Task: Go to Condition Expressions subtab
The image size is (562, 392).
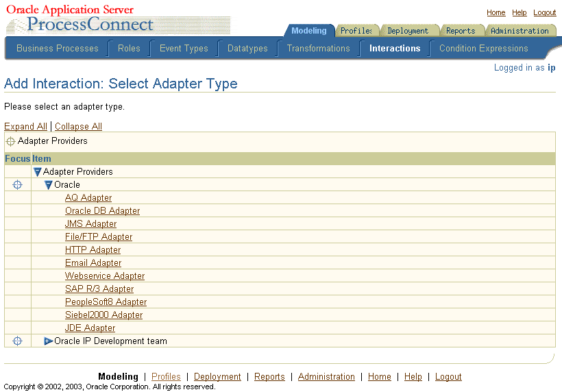Action: click(x=484, y=49)
